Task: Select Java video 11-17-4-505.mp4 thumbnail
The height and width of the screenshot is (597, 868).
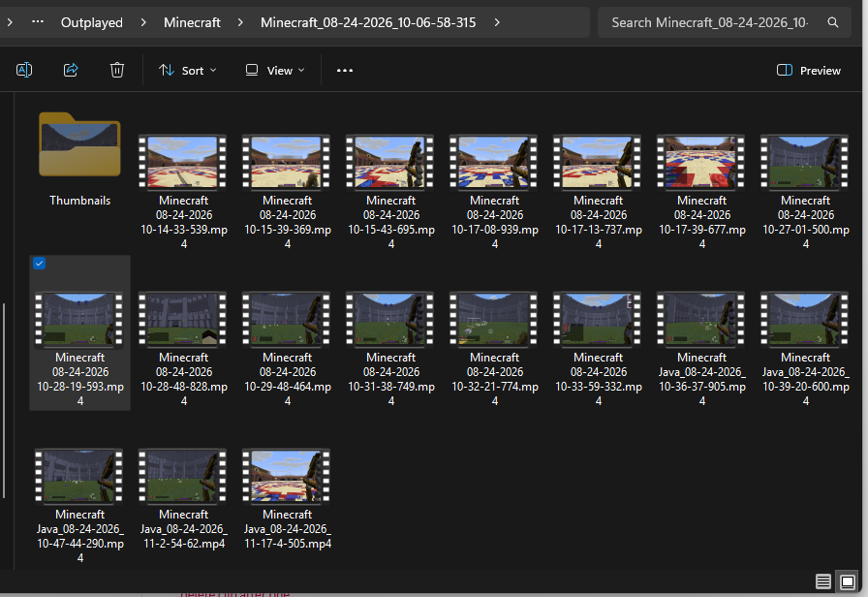Action: (x=286, y=476)
